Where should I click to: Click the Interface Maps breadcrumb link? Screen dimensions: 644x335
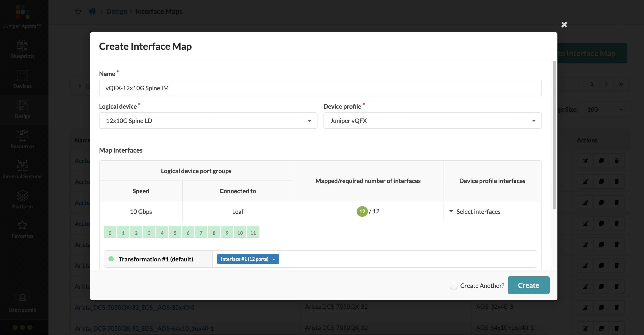159,11
